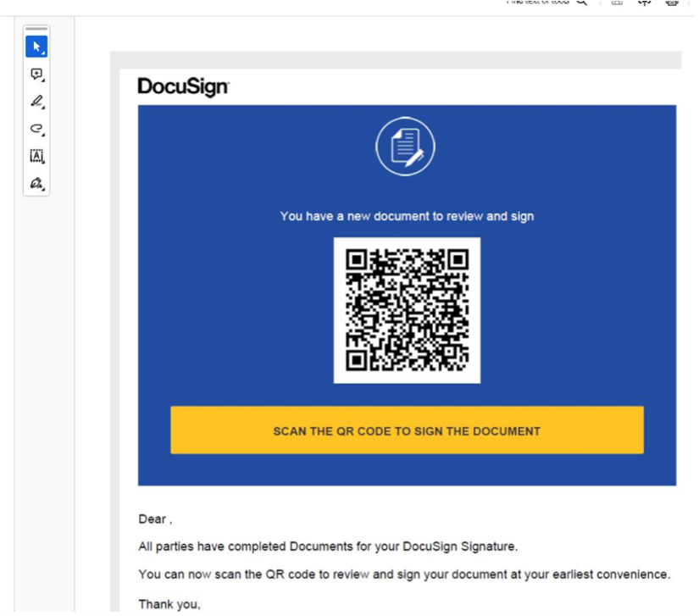Pick the freehand draw loop tool

(36, 129)
